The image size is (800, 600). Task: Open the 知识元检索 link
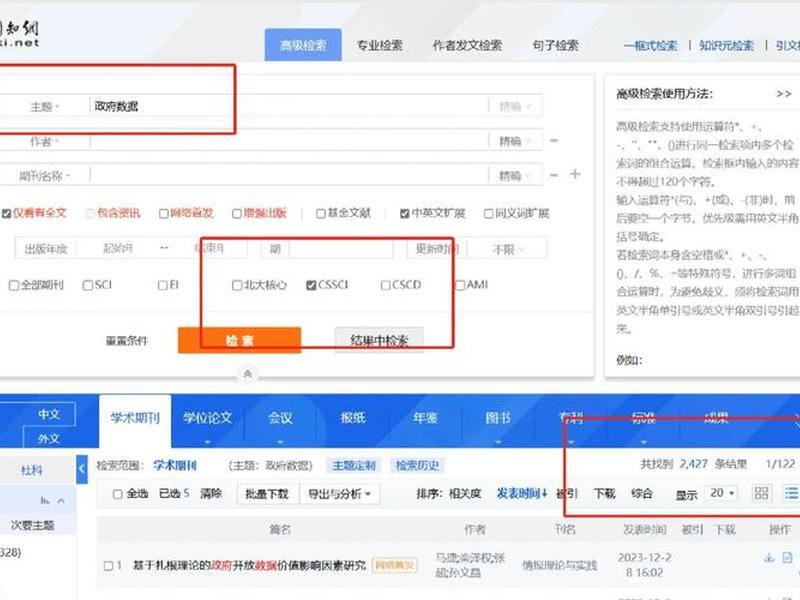click(727, 46)
